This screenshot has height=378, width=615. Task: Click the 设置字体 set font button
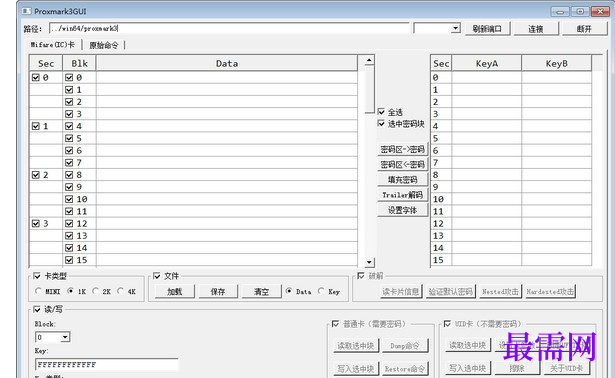[x=402, y=210]
